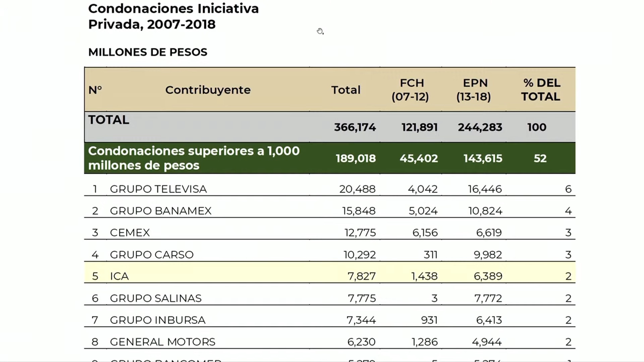Click the Total column header
644x362 pixels.
pos(346,90)
